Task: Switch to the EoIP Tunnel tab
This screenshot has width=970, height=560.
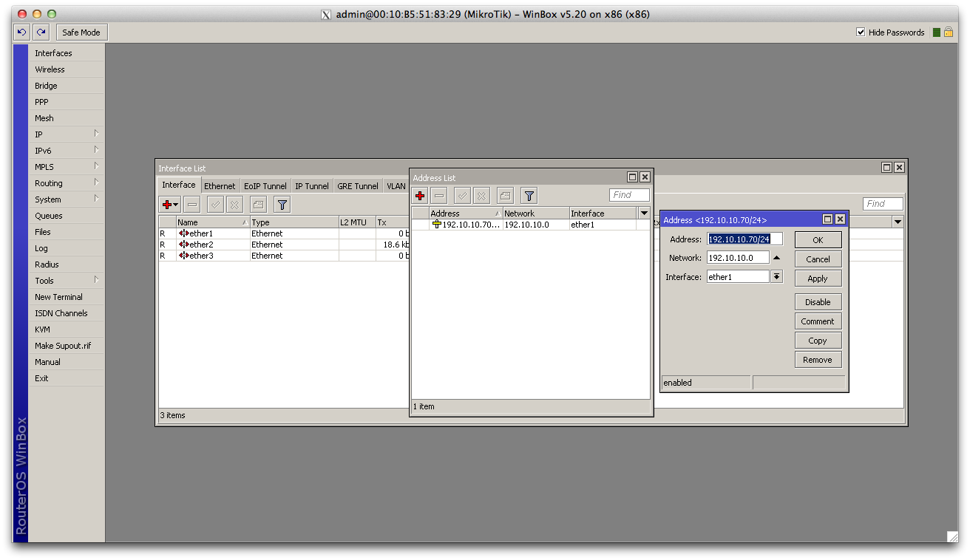Action: pyautogui.click(x=265, y=186)
